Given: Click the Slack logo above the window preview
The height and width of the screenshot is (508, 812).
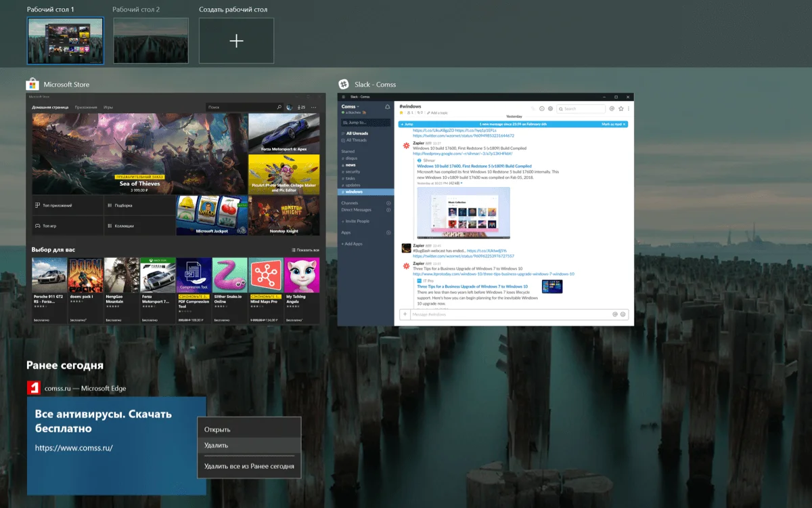Looking at the screenshot, I should pos(344,85).
